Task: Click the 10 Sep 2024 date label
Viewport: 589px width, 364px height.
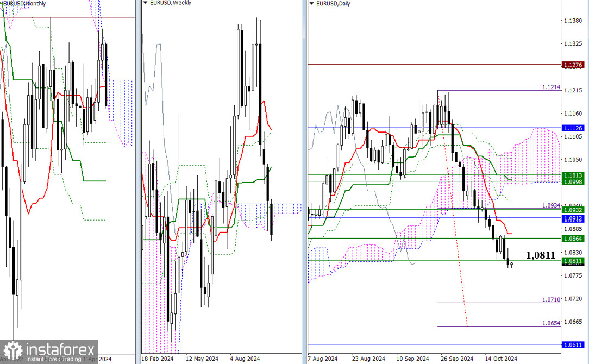Action: click(413, 359)
